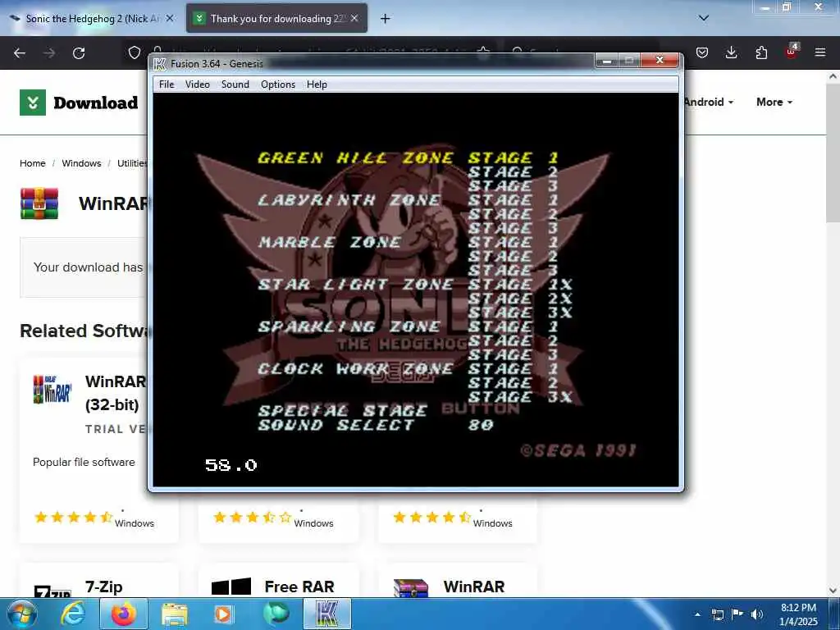The height and width of the screenshot is (630, 840).
Task: Close the Thank you for downloading tab
Action: (x=354, y=19)
